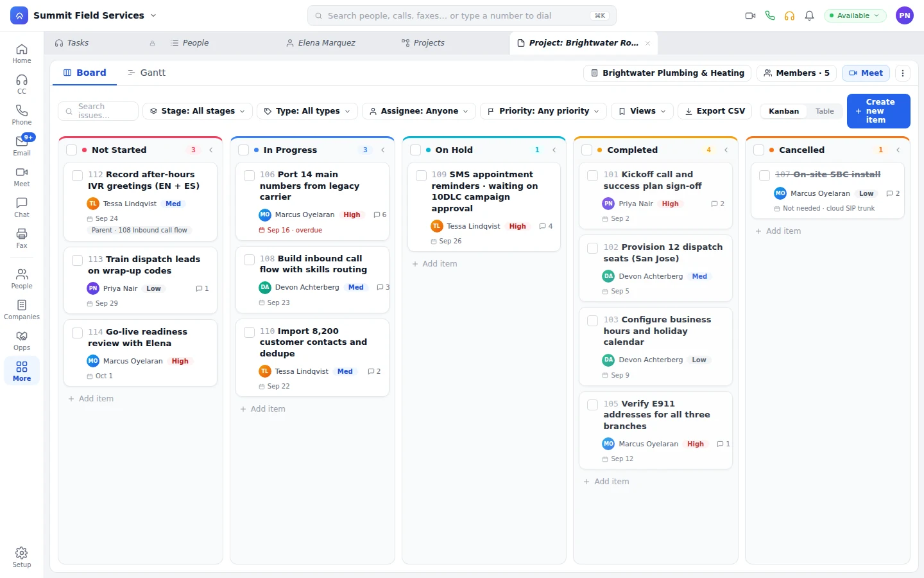
Task: Open notifications bell icon
Action: click(810, 15)
